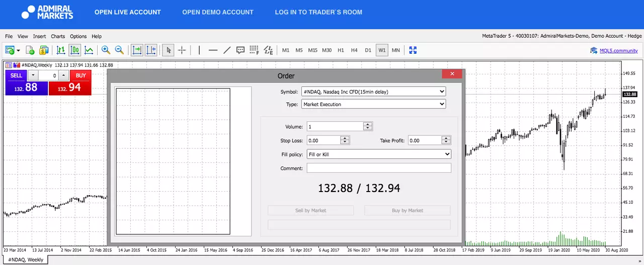Open the Fill policy dropdown

379,154
